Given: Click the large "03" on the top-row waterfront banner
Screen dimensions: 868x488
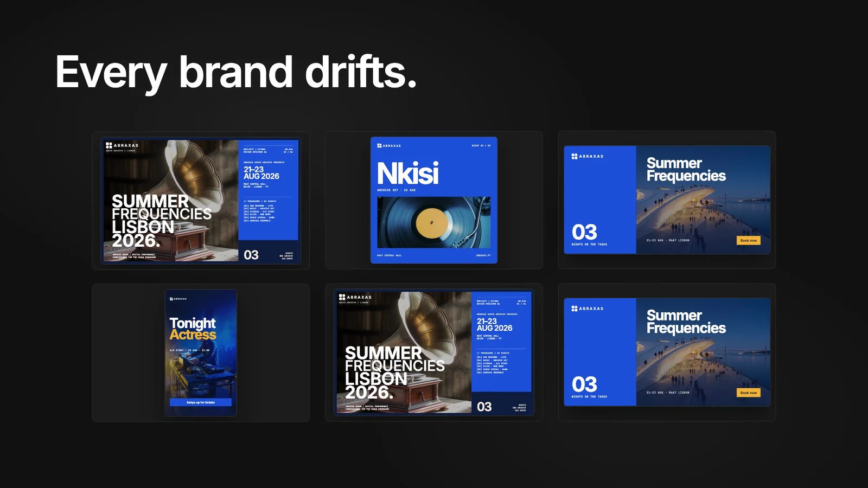Looking at the screenshot, I should click(584, 232).
